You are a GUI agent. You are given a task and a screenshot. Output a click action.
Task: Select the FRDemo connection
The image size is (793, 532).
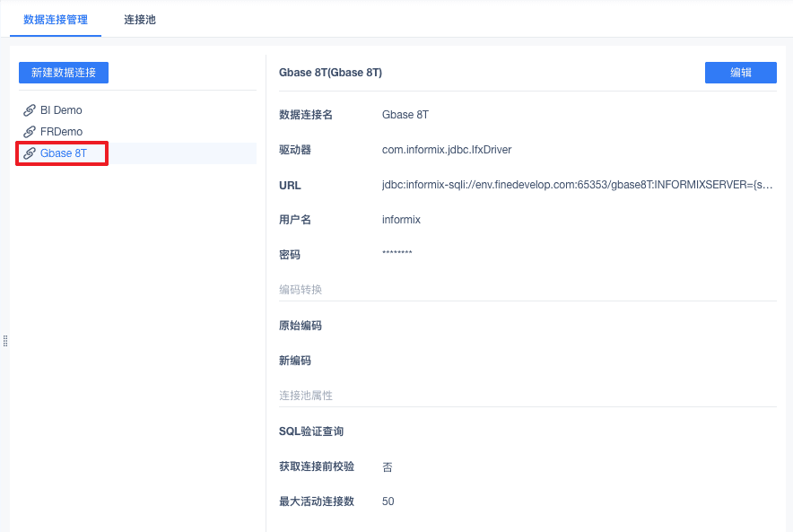click(x=61, y=132)
